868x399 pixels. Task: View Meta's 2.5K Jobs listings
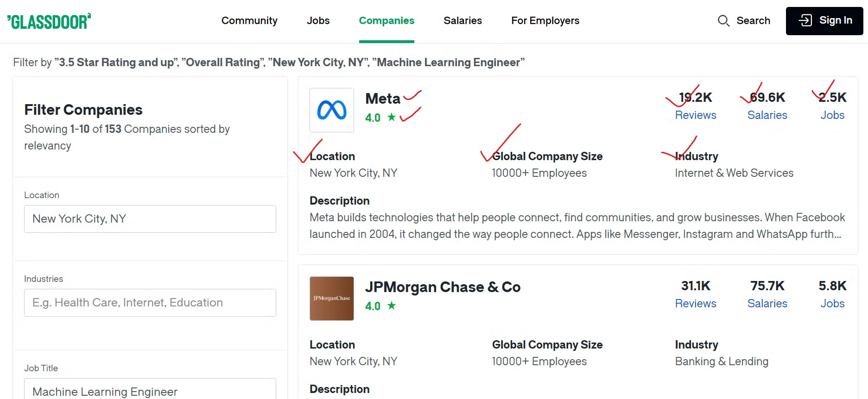[832, 115]
